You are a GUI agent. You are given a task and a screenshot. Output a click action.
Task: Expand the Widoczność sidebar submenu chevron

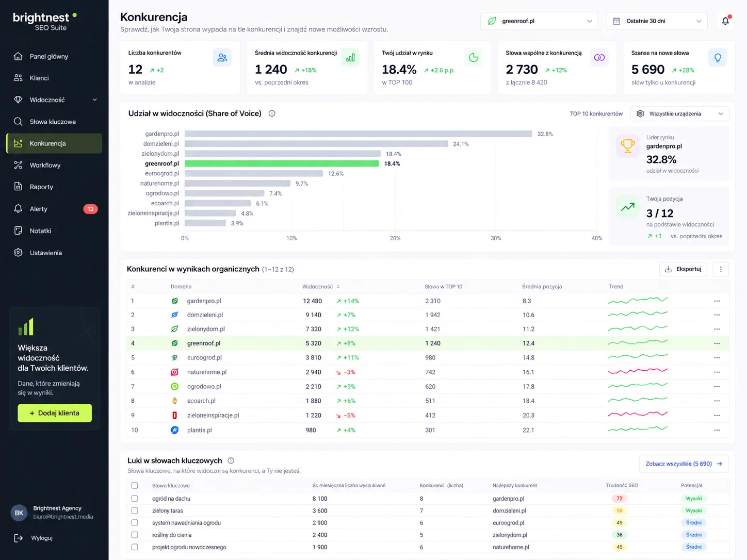coord(95,100)
